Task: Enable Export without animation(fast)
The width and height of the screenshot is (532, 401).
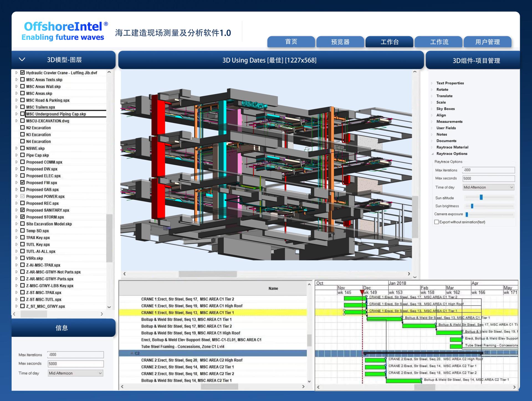Action: pyautogui.click(x=437, y=222)
